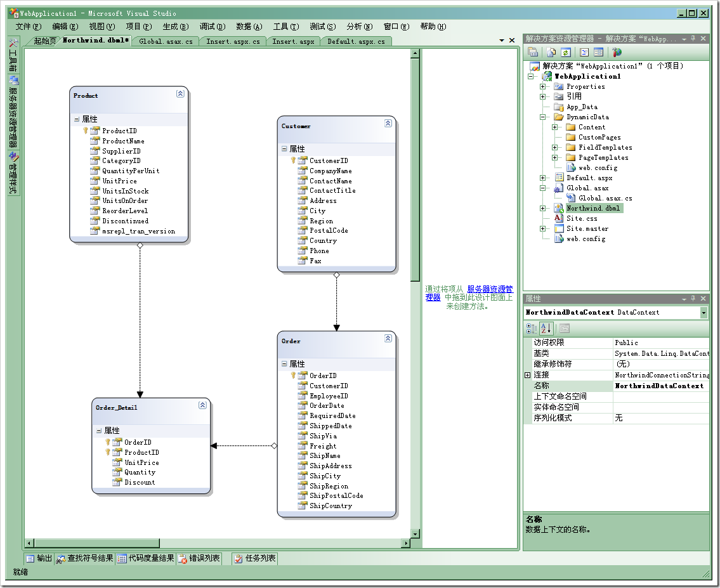Click Show All Files icon in Solution Explorer
The image size is (720, 588).
coord(551,52)
